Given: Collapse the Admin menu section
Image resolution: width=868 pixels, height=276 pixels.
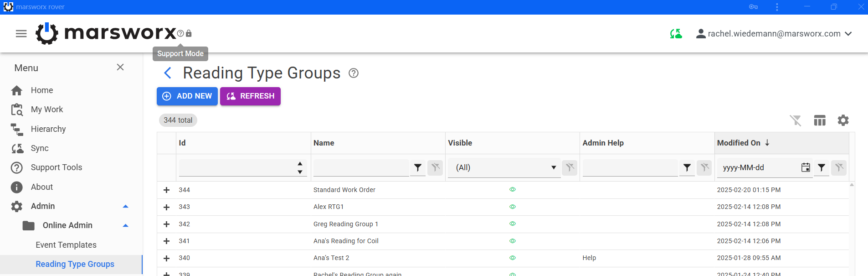Looking at the screenshot, I should (x=126, y=206).
